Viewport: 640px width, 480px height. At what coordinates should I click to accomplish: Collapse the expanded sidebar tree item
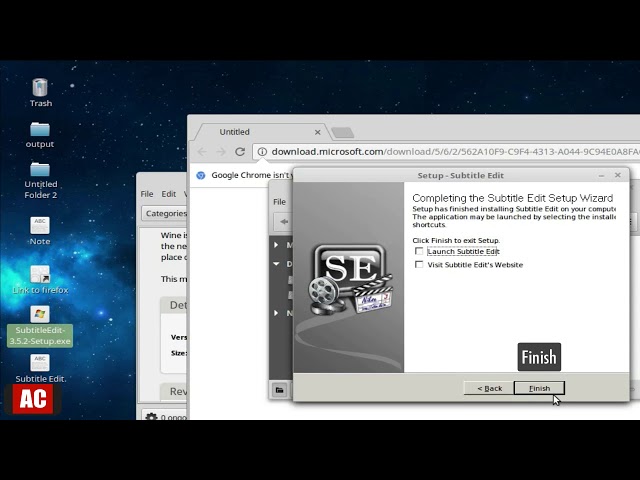(x=276, y=264)
